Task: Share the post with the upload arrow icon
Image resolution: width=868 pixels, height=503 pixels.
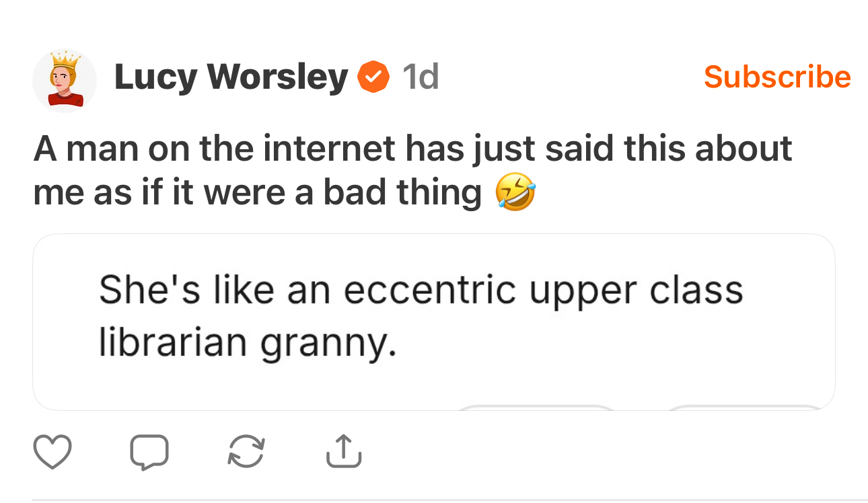Action: point(344,452)
